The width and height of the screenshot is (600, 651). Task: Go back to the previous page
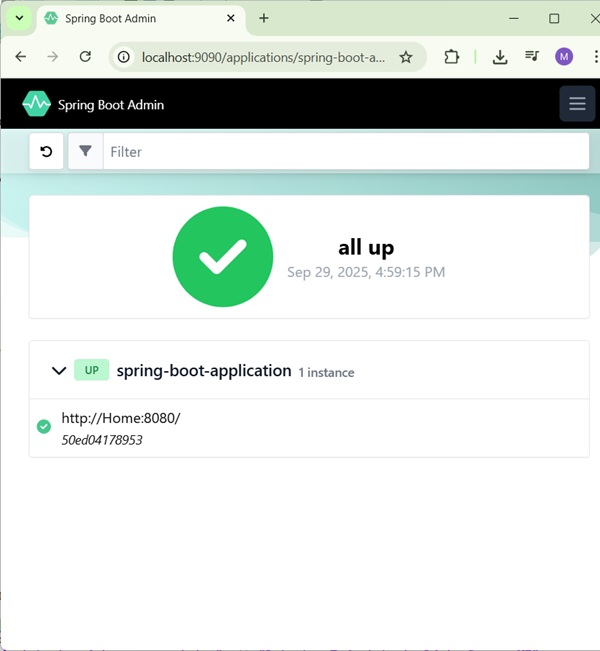tap(21, 56)
